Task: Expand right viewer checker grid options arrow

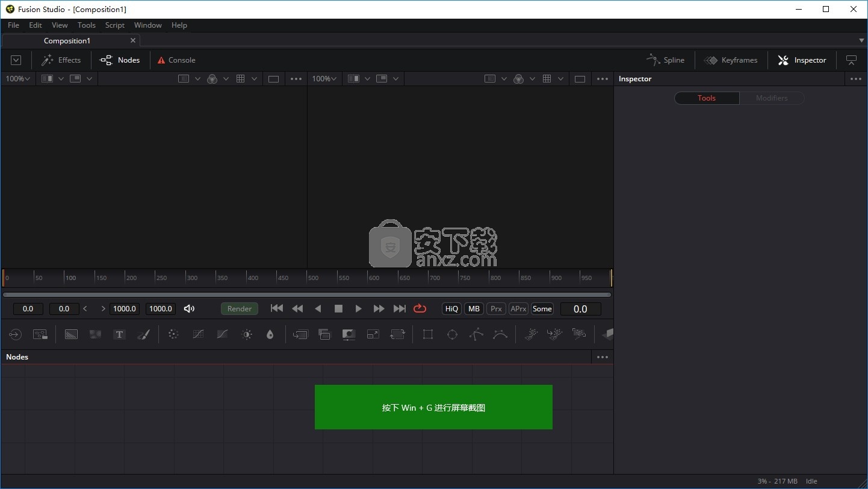Action: tap(560, 79)
